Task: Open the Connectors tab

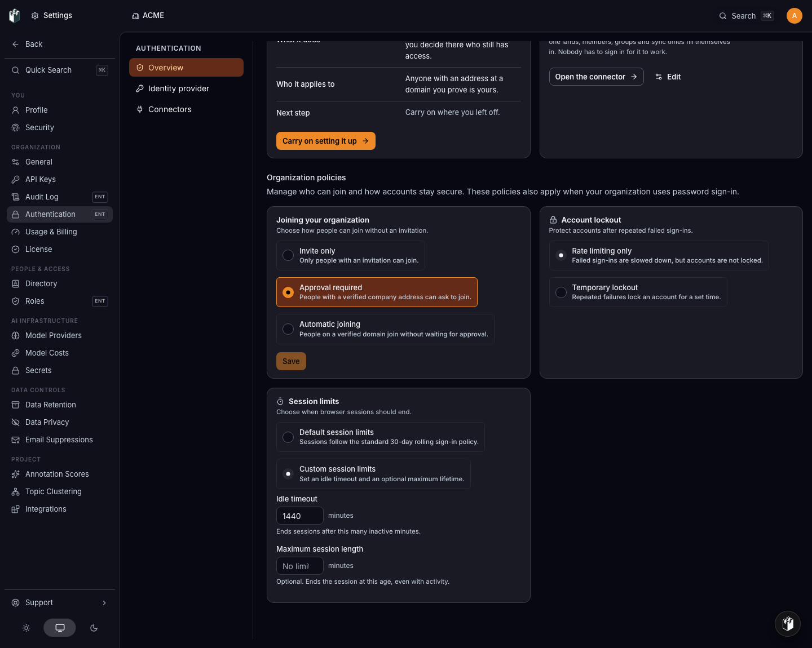Action: pos(186,109)
